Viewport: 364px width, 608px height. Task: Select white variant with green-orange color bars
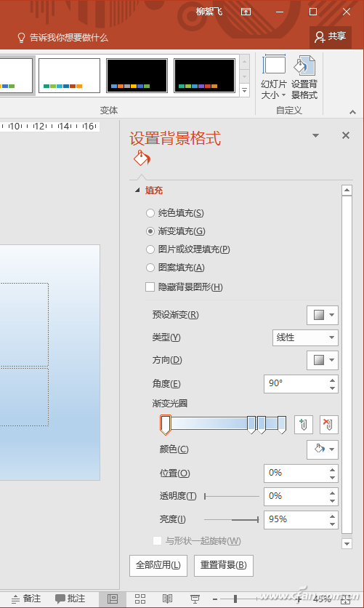(x=69, y=76)
